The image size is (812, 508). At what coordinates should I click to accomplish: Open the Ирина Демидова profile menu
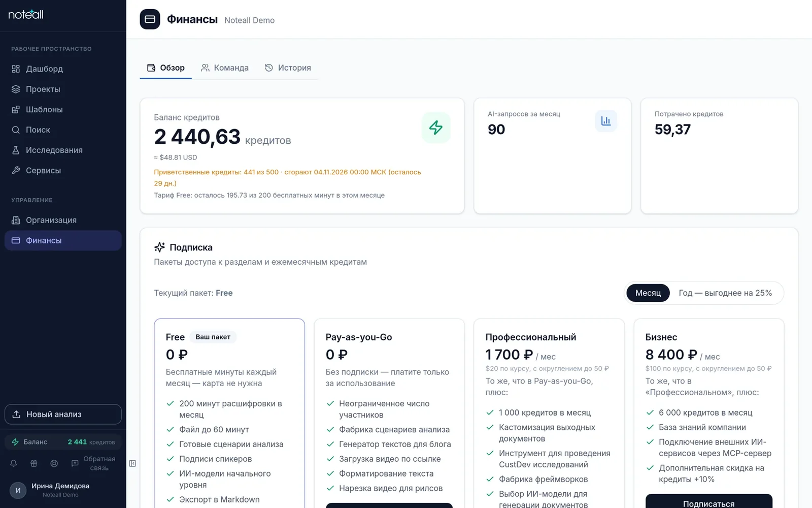coord(63,490)
